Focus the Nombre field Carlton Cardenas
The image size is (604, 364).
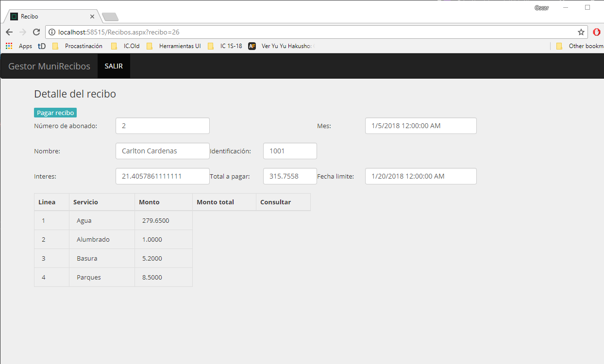click(x=163, y=151)
